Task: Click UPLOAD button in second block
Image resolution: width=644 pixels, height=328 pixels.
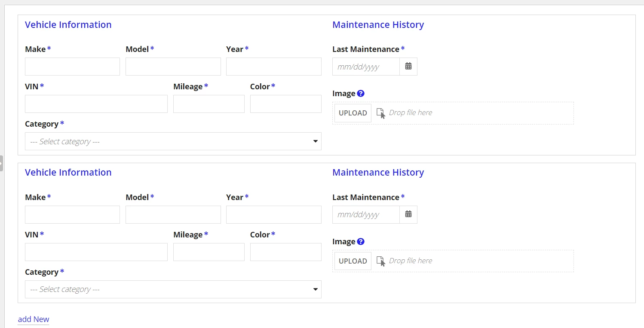Action: 353,261
